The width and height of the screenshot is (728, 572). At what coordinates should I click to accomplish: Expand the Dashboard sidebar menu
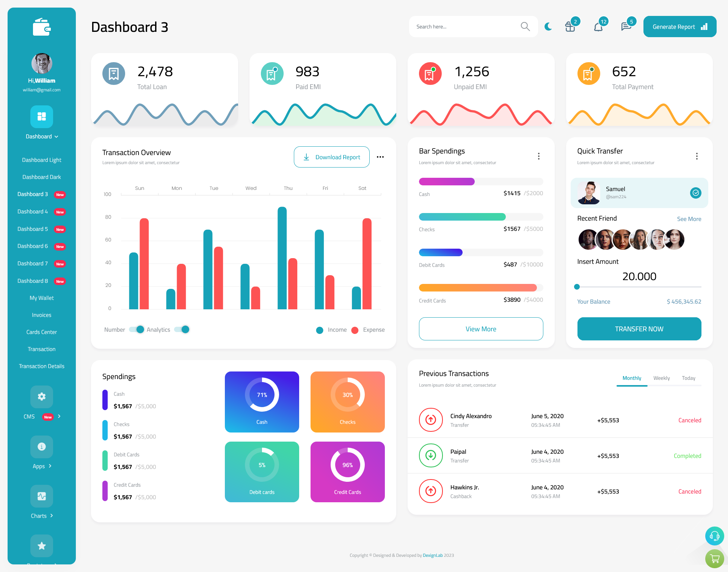(41, 136)
